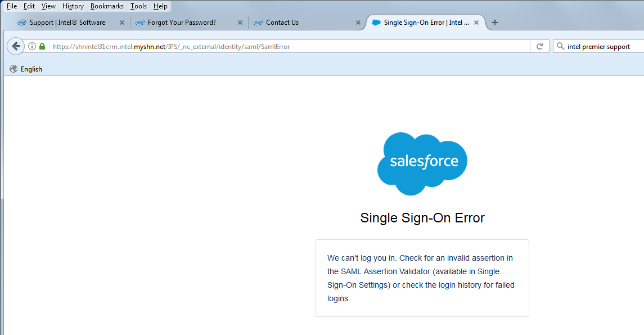The image size is (644, 335).
Task: Switch to the Contact Us tab
Action: pos(282,23)
